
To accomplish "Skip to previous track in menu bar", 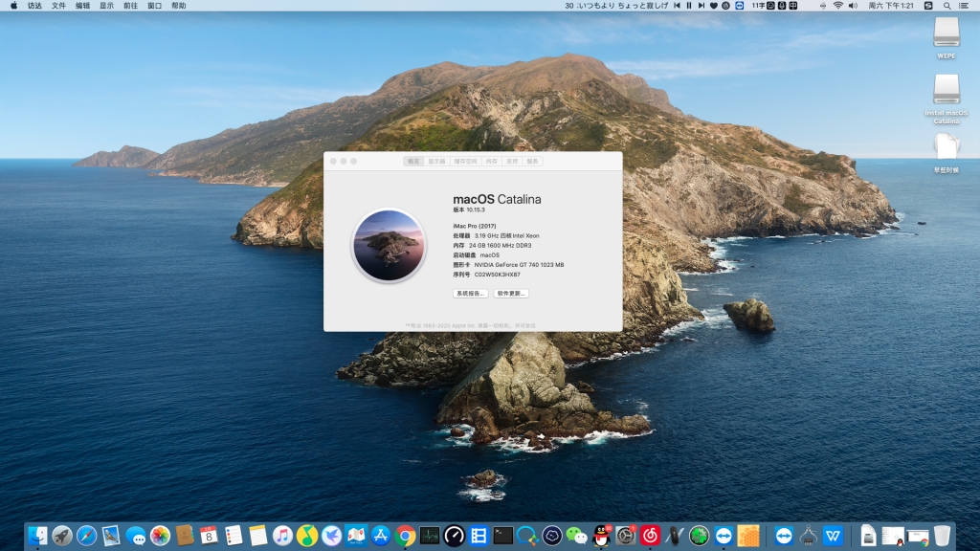I will pos(677,6).
